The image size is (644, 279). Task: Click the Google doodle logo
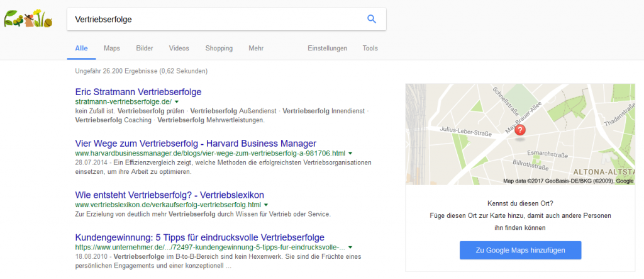[29, 20]
